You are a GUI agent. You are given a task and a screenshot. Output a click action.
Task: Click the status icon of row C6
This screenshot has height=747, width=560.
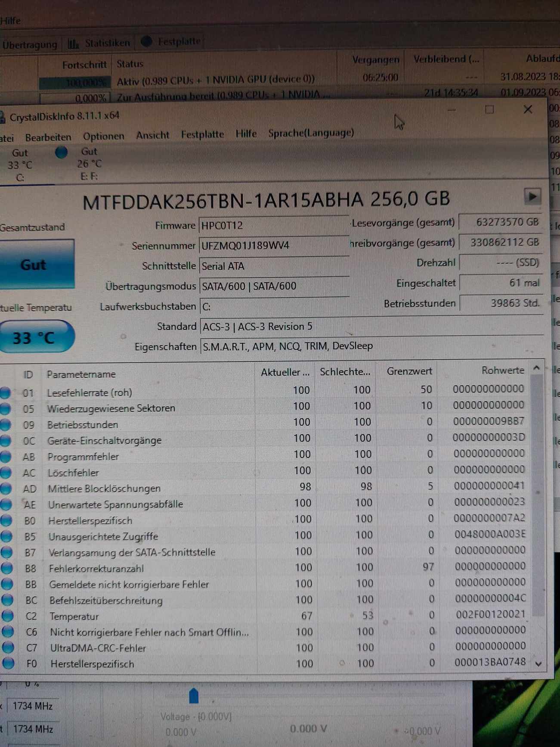[8, 632]
